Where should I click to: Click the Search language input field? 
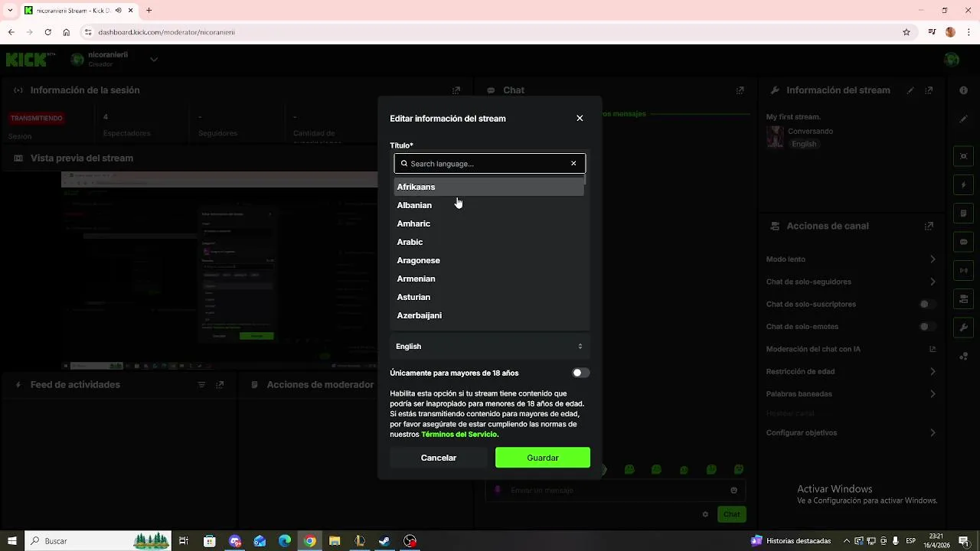(490, 164)
